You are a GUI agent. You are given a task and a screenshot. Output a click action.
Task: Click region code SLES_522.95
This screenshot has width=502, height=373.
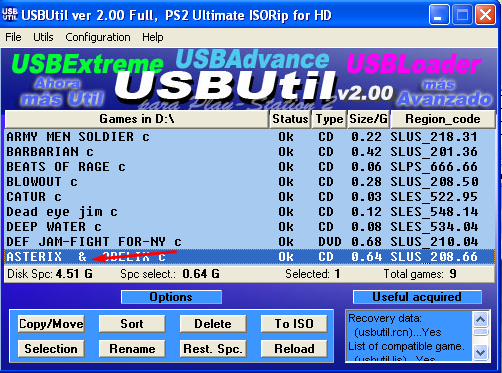click(434, 197)
